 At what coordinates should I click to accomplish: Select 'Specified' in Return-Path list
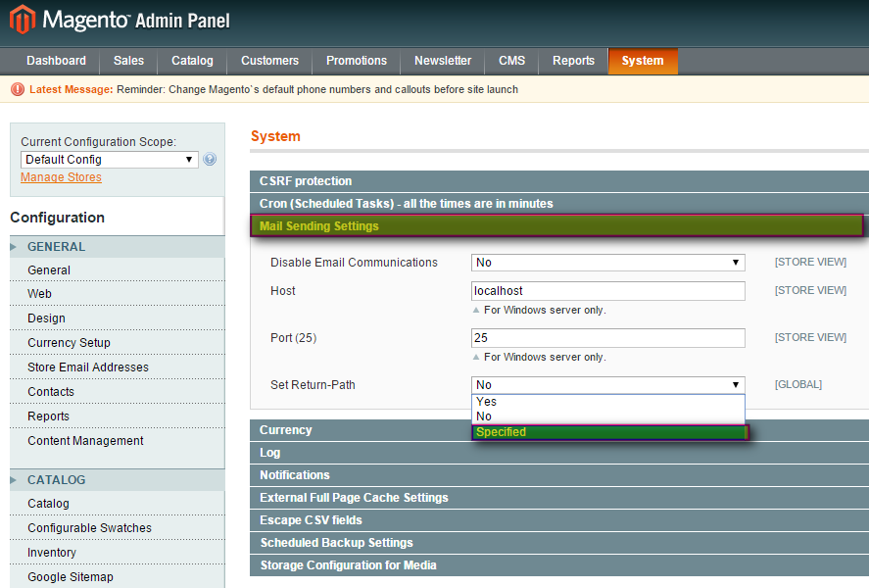608,432
